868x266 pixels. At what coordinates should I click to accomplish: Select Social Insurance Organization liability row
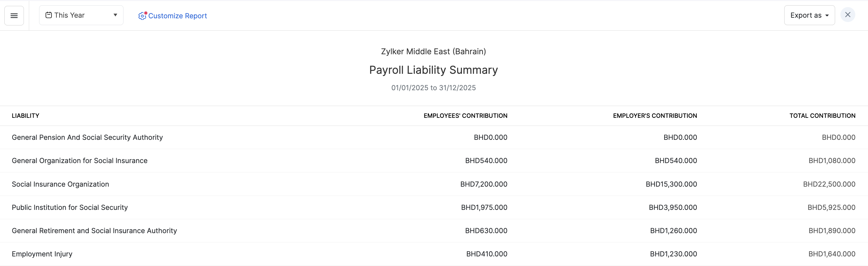[x=60, y=184]
